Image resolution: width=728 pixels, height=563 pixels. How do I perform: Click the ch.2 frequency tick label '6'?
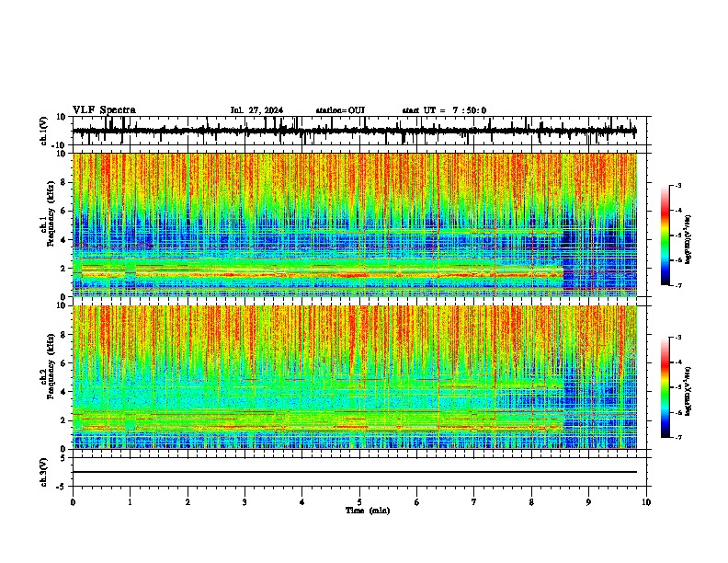point(64,363)
